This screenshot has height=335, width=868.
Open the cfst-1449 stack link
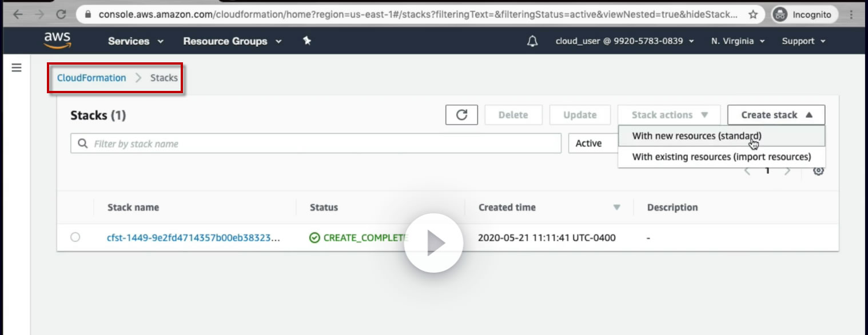point(193,237)
